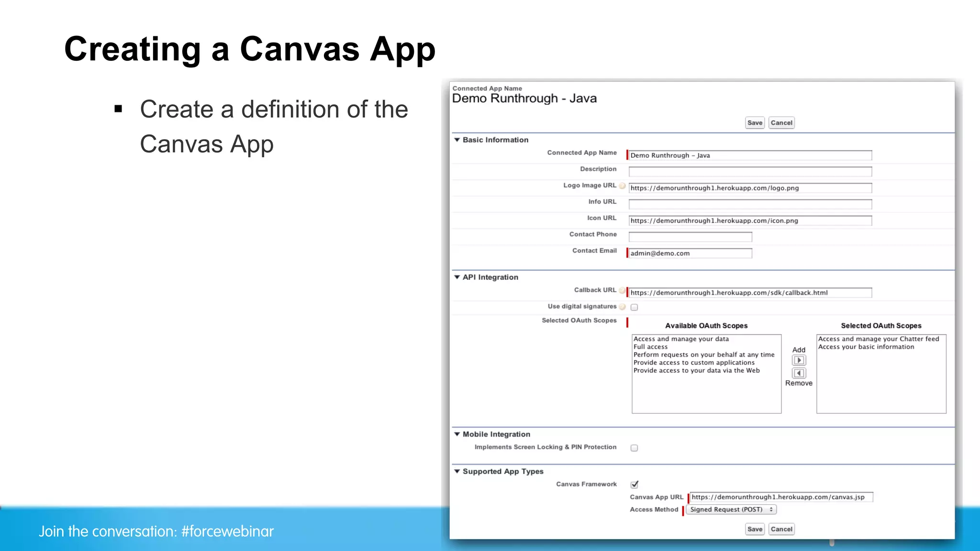Select 'Provide access to your data via the Web'
The image size is (980, 551).
[x=696, y=370]
